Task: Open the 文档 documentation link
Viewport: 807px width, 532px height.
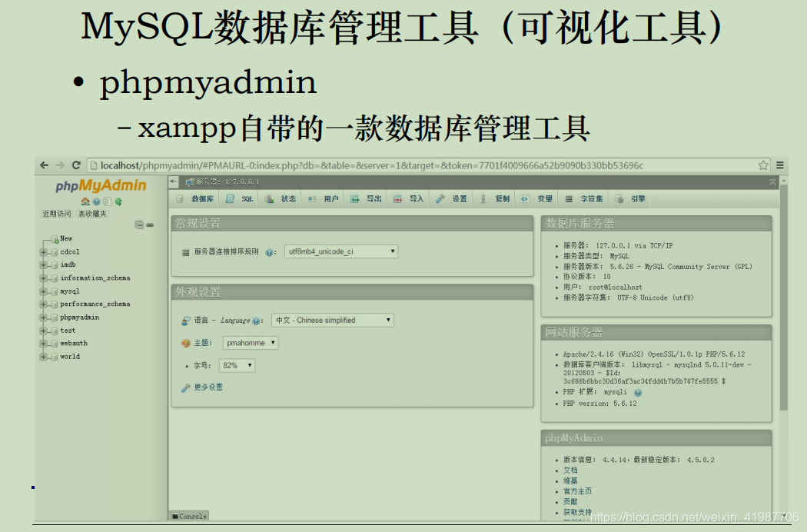Action: coord(570,470)
